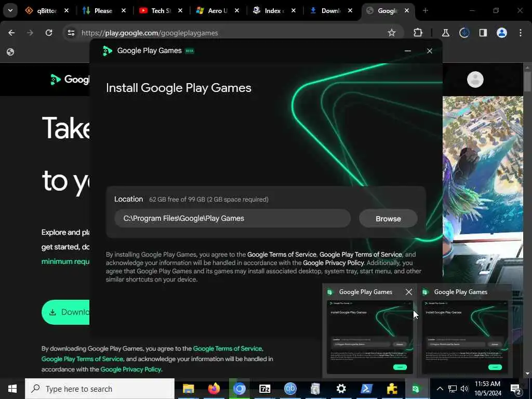
Task: Open the Windows Start menu
Action: pyautogui.click(x=12, y=389)
